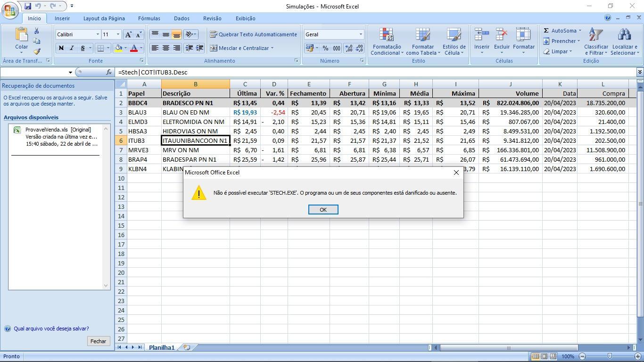Click Quebrar Texto Automaticamente
The height and width of the screenshot is (362, 644).
point(253,34)
